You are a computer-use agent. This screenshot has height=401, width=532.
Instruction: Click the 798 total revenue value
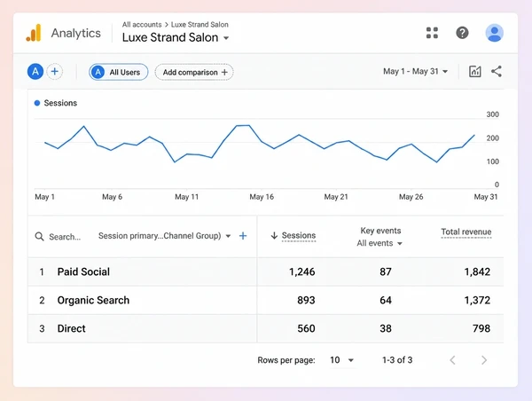[481, 328]
